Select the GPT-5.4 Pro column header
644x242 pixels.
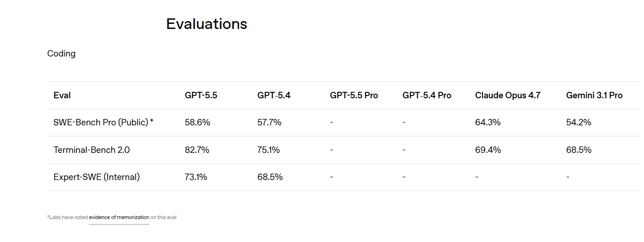[x=426, y=96]
